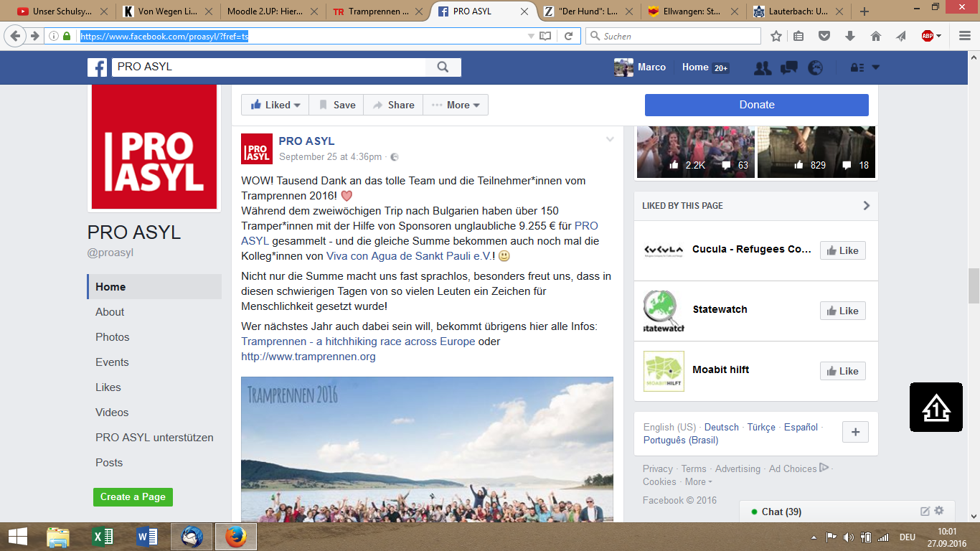
Task: Click the paper plane toolbar icon
Action: coord(901,36)
